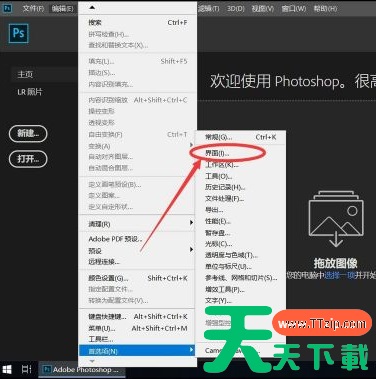Choose 内容识别填充... menu item
The image size is (376, 379).
[137, 84]
